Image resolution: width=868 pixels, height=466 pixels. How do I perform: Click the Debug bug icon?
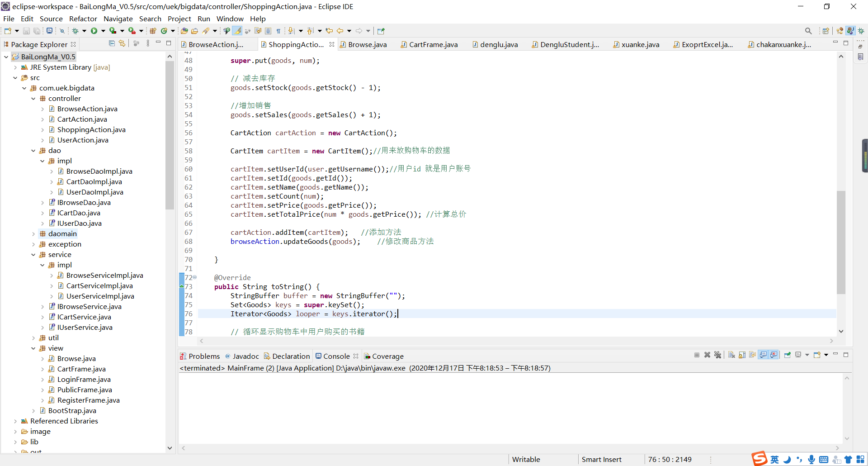click(x=75, y=31)
